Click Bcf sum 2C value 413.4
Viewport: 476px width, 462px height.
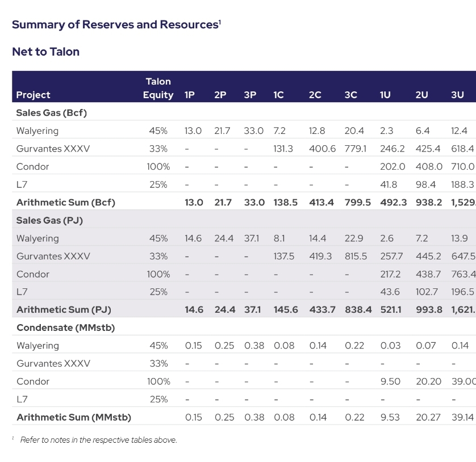(321, 202)
